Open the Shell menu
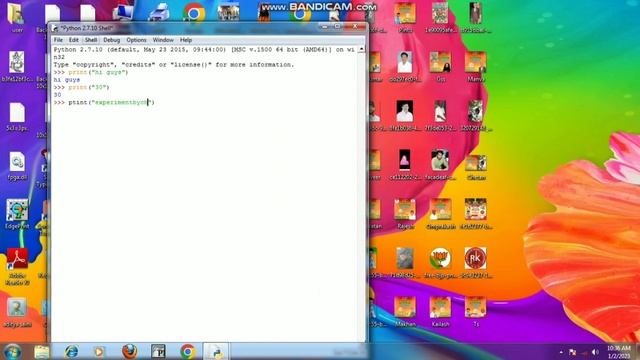Image resolution: width=640 pixels, height=360 pixels. (x=91, y=40)
